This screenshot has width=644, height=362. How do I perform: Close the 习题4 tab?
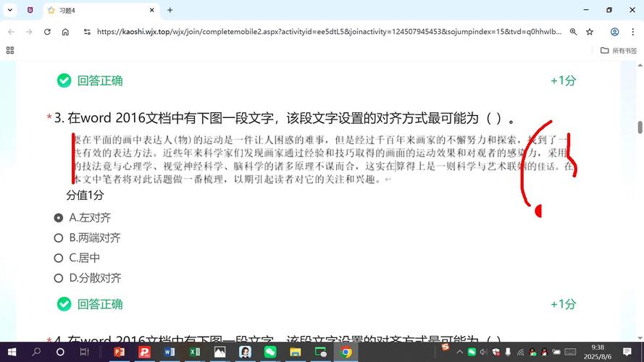[x=151, y=10]
